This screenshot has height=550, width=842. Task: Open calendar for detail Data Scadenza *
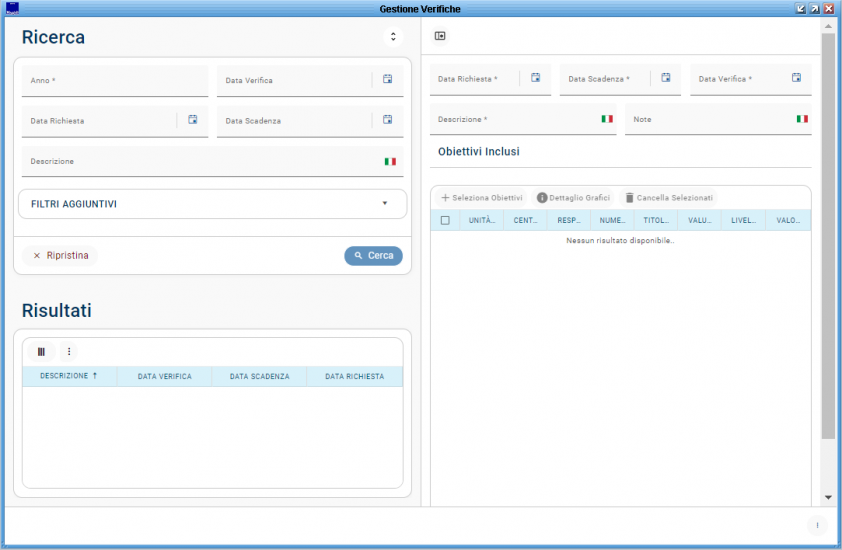(666, 77)
